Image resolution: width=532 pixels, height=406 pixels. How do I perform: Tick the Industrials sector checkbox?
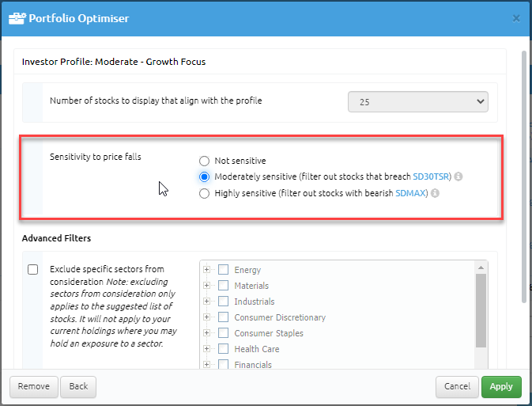pyautogui.click(x=223, y=302)
